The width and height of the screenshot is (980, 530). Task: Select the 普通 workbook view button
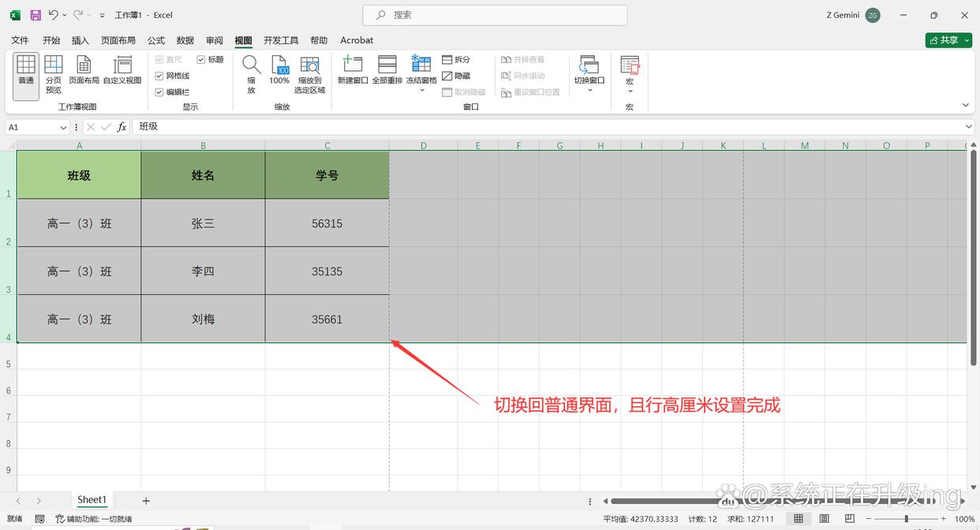pyautogui.click(x=26, y=76)
